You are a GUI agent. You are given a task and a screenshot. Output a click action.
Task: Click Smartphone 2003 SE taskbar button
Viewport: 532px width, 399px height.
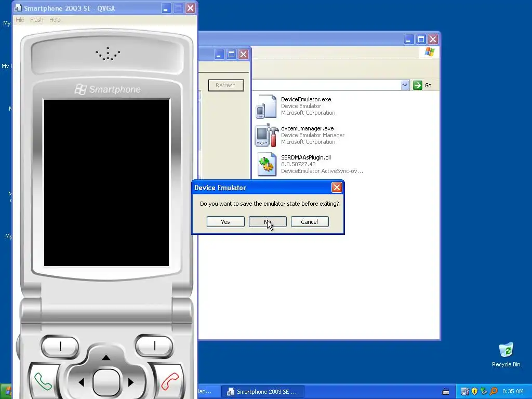tap(262, 392)
